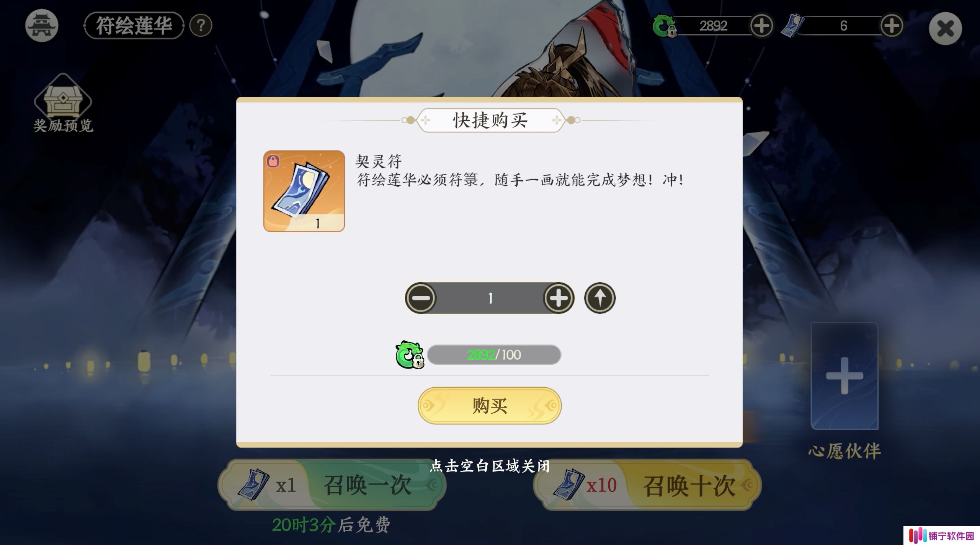Click the 购买 button
Screen dimensions: 980x545
(489, 406)
